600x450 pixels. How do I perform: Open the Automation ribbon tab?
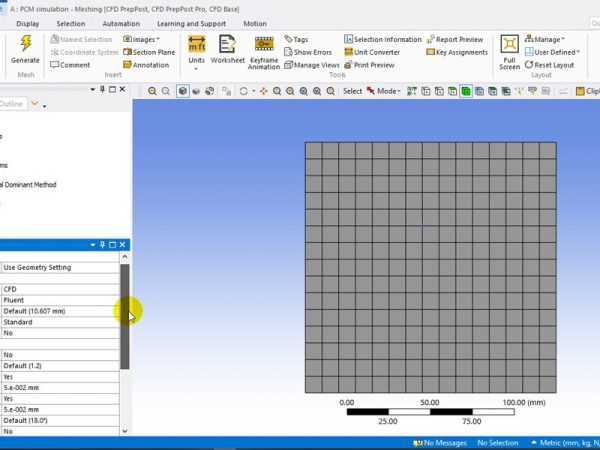[x=121, y=24]
